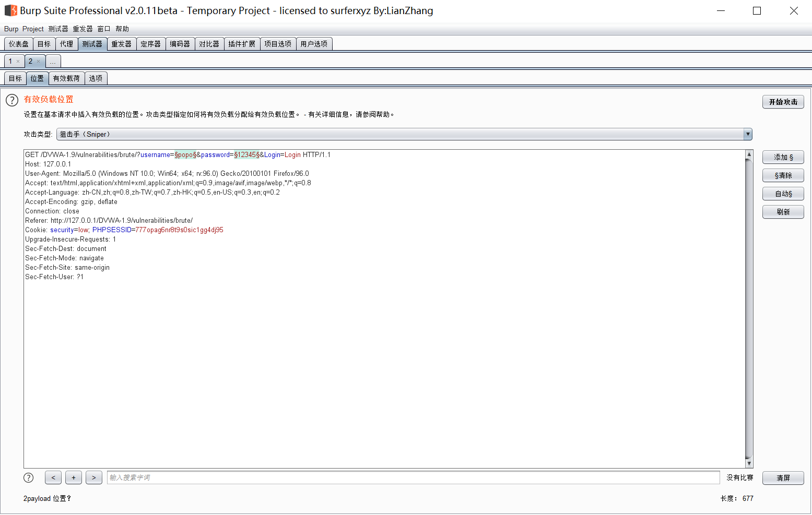Go to next search match button
Screen dimensions: 812x515
(94, 477)
